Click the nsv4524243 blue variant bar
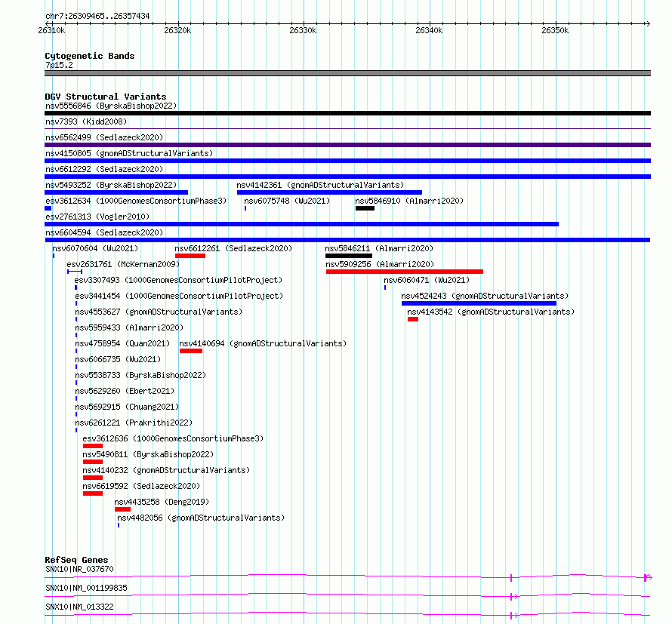This screenshot has width=672, height=624. (479, 303)
